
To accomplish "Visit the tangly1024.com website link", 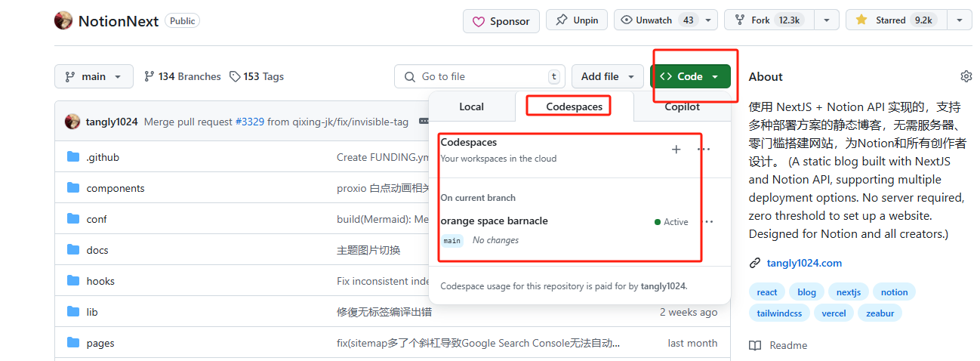I will [804, 263].
